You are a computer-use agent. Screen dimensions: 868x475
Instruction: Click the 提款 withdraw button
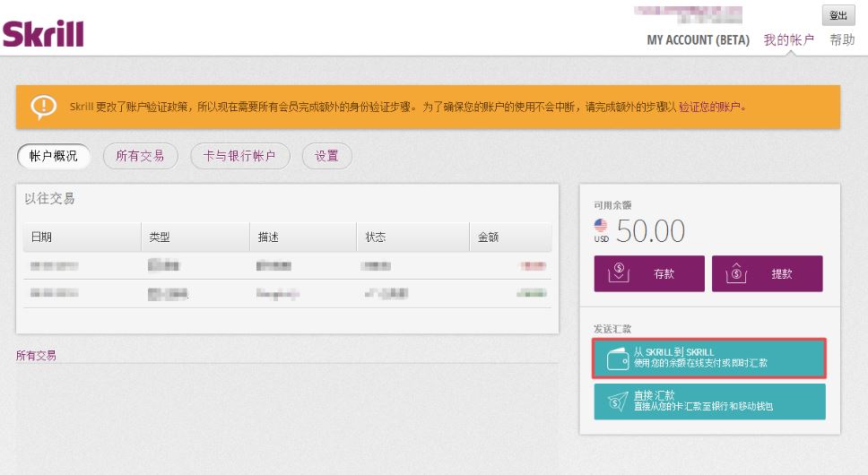(x=768, y=273)
